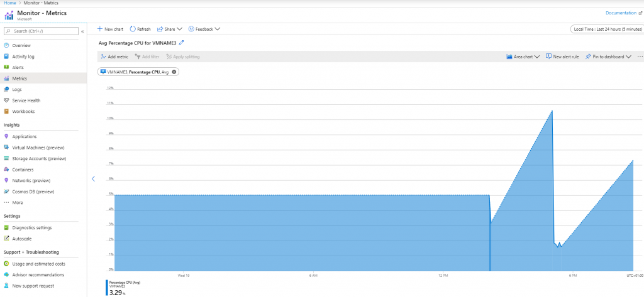
Task: Click the Percentage CPU (Avg) legend entry
Action: tap(125, 283)
